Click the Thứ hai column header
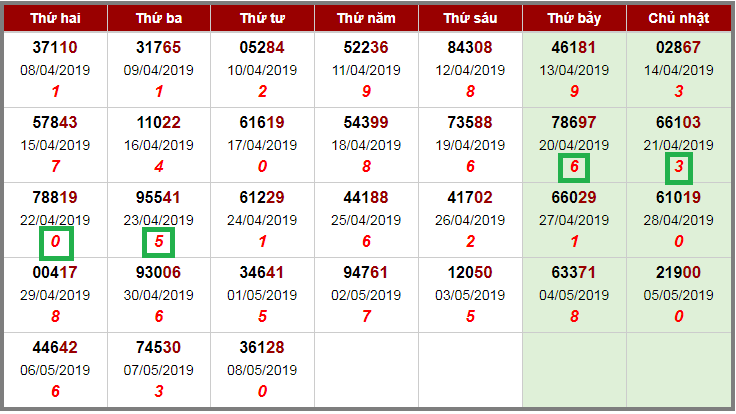 tap(55, 18)
